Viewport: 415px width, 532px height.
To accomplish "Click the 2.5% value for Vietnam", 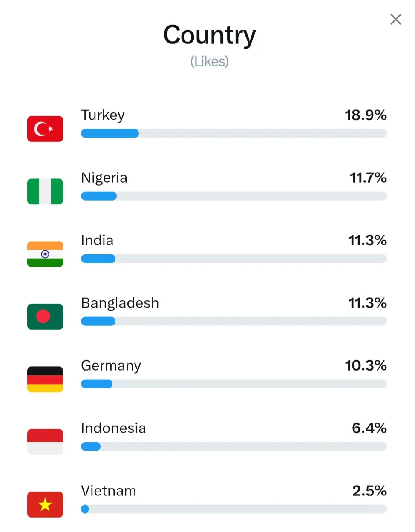I will click(369, 491).
